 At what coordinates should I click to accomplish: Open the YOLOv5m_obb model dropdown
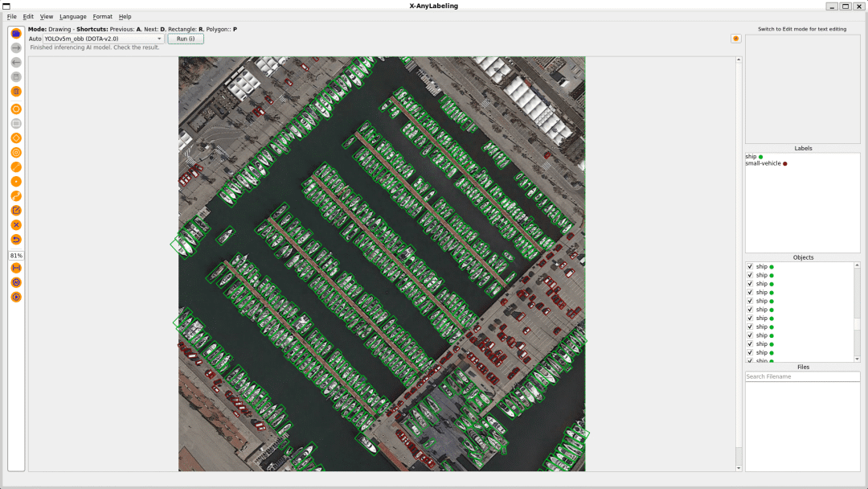click(103, 39)
